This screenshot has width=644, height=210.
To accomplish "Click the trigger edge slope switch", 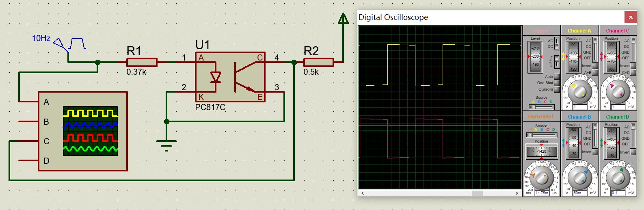I will pyautogui.click(x=557, y=62).
